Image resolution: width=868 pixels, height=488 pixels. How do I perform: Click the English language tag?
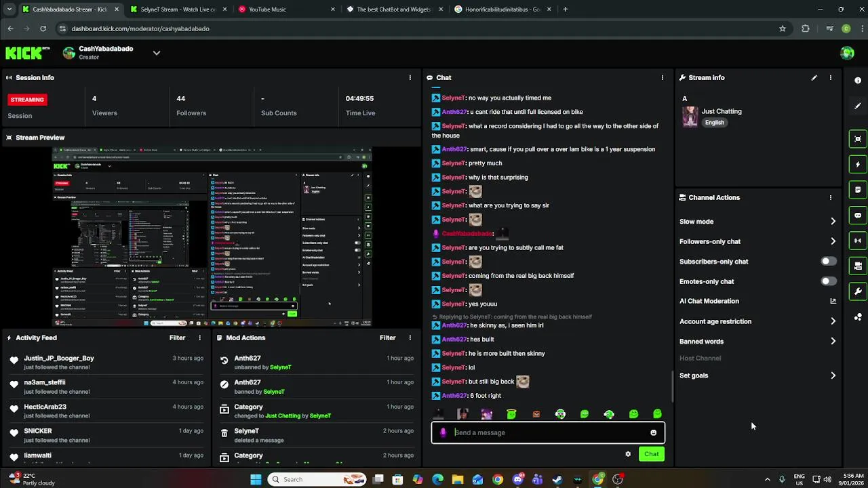(715, 123)
